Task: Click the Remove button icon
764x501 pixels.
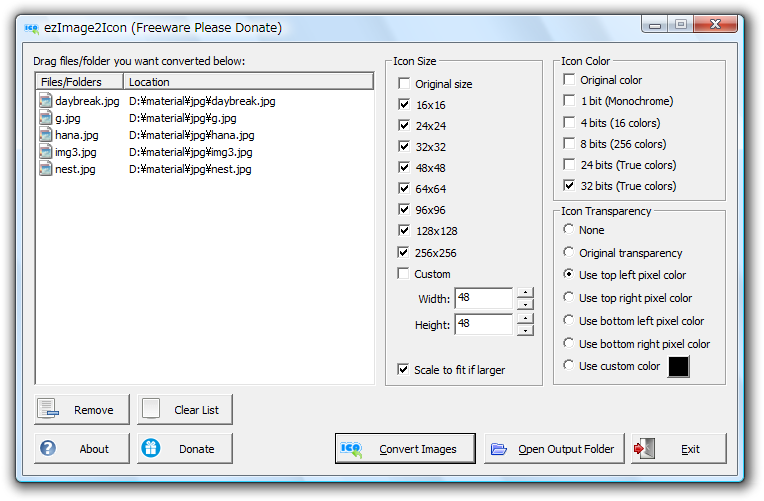Action: (48, 409)
